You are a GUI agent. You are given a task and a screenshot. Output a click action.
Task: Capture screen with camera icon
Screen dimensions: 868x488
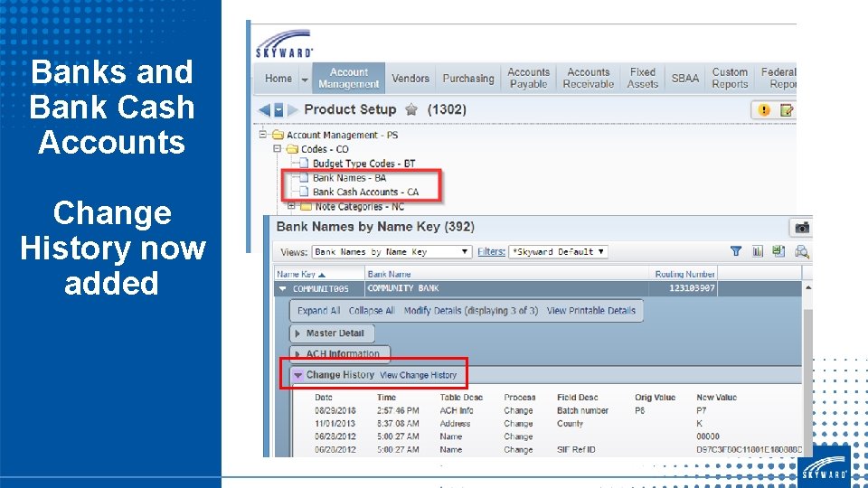(x=802, y=227)
